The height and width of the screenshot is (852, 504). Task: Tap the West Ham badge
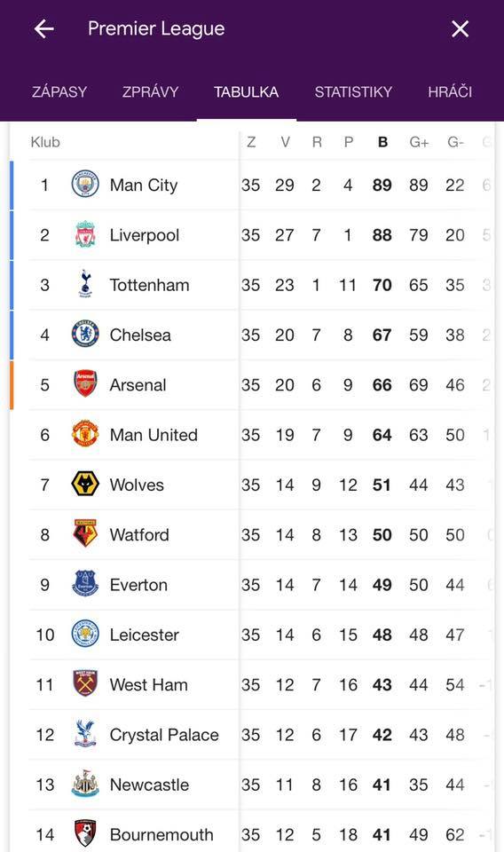pyautogui.click(x=85, y=683)
